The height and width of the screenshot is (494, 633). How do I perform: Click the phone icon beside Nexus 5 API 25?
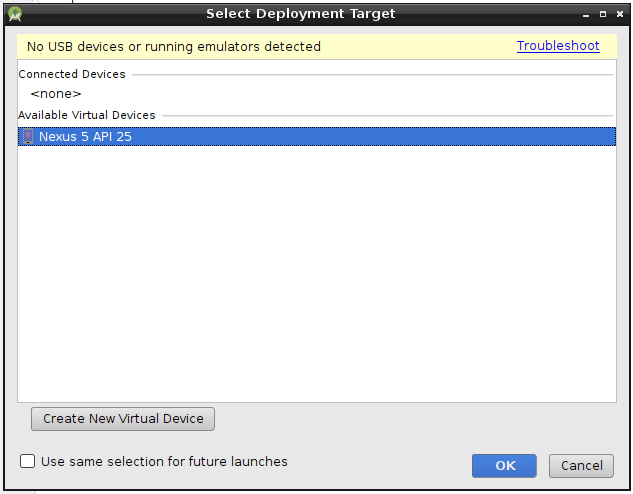28,136
